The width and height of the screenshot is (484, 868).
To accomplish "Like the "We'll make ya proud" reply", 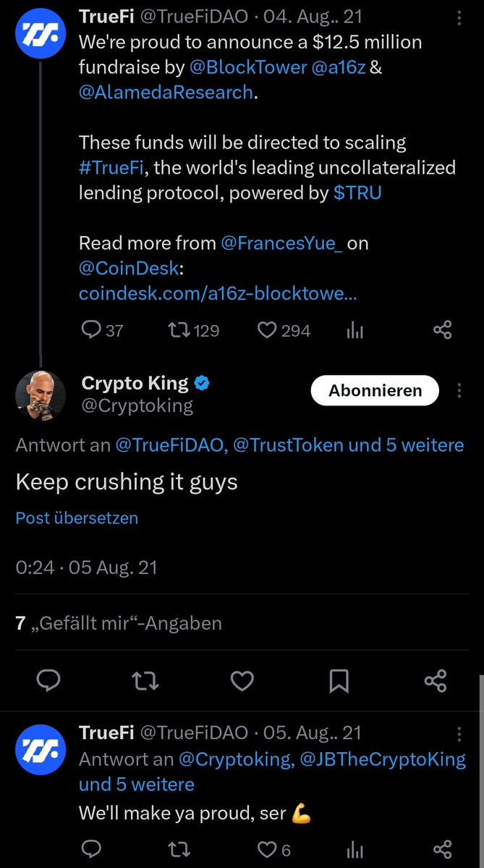I will click(268, 850).
